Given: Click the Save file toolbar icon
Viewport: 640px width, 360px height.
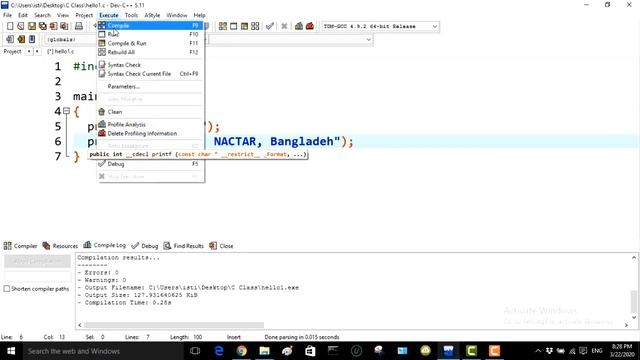Looking at the screenshot, I should tap(32, 26).
